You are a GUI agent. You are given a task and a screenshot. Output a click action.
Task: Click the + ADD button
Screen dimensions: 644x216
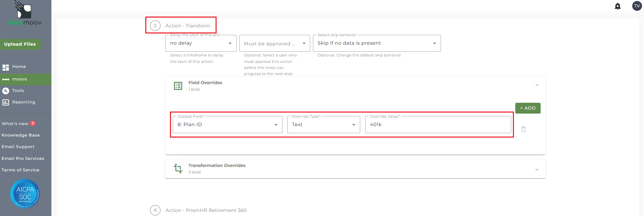(x=528, y=108)
